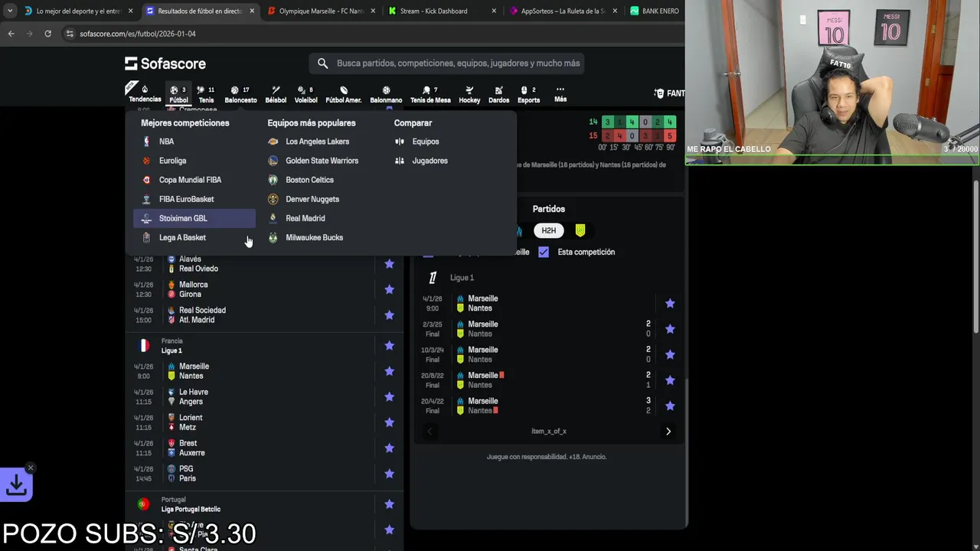Toggle favorite star for PSG vs Paris
The width and height of the screenshot is (980, 551).
click(389, 474)
